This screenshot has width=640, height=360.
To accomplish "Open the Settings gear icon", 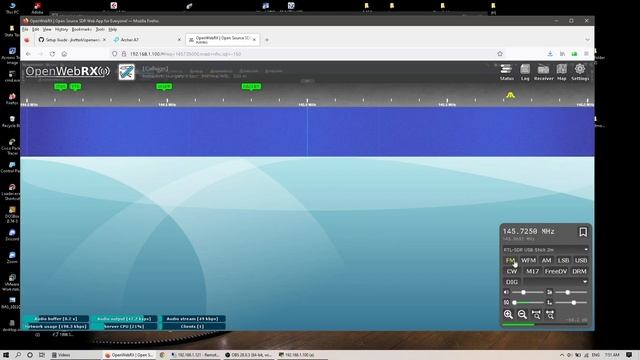I will tap(580, 72).
